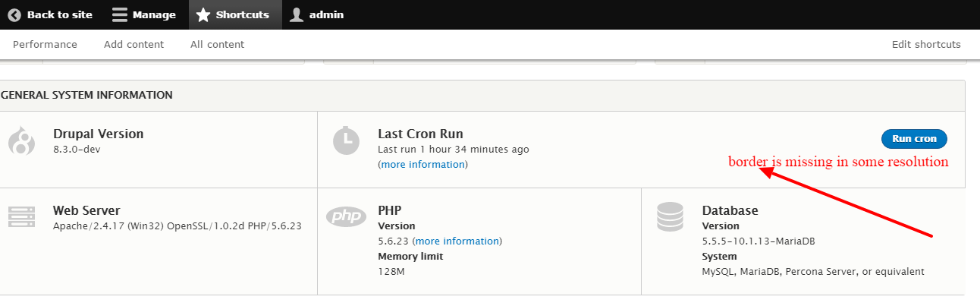
Task: Open PHP version more information link
Action: click(457, 241)
